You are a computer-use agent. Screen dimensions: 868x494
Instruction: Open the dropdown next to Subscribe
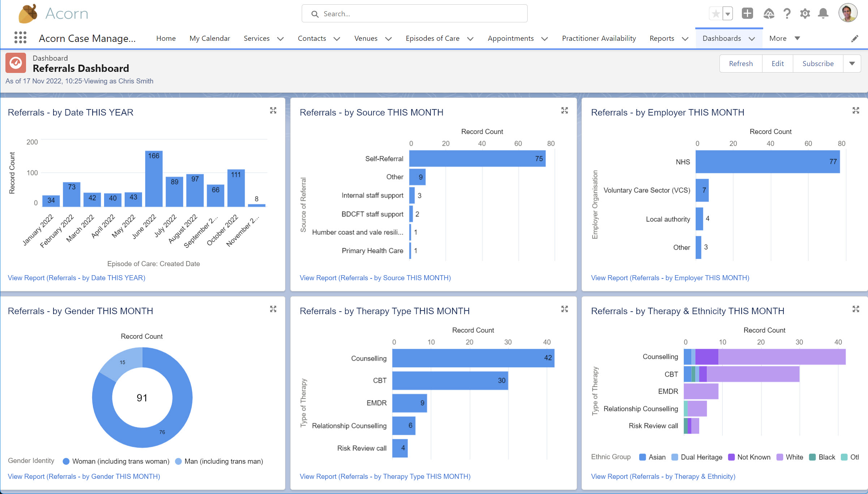[x=852, y=64]
